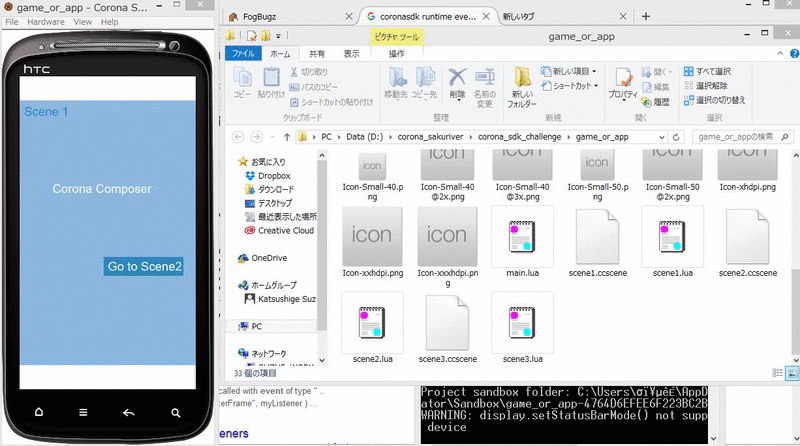Select OneDrive in the navigation pane
800x446 pixels.
pos(272,258)
